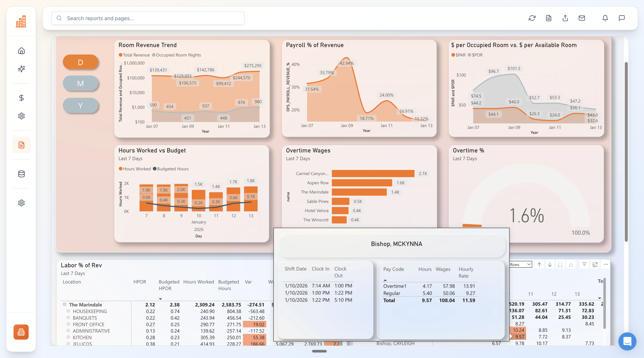644x358 pixels.
Task: Open the upper gear settings icon
Action: click(x=21, y=116)
